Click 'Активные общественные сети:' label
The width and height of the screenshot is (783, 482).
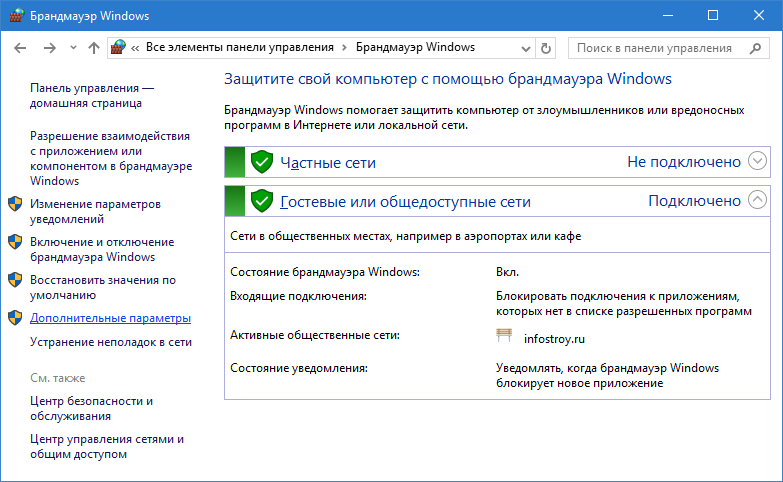coord(315,335)
